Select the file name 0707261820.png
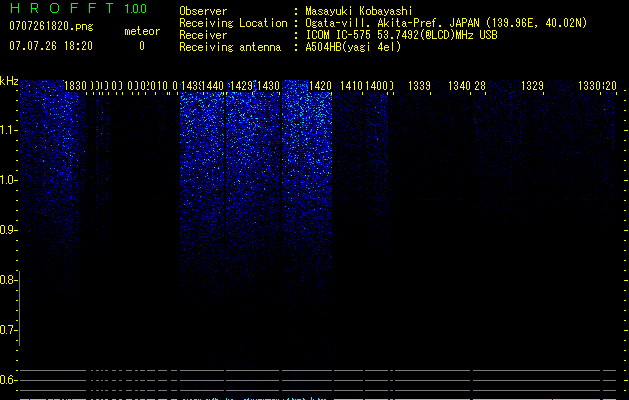This screenshot has width=629, height=400. (x=51, y=26)
